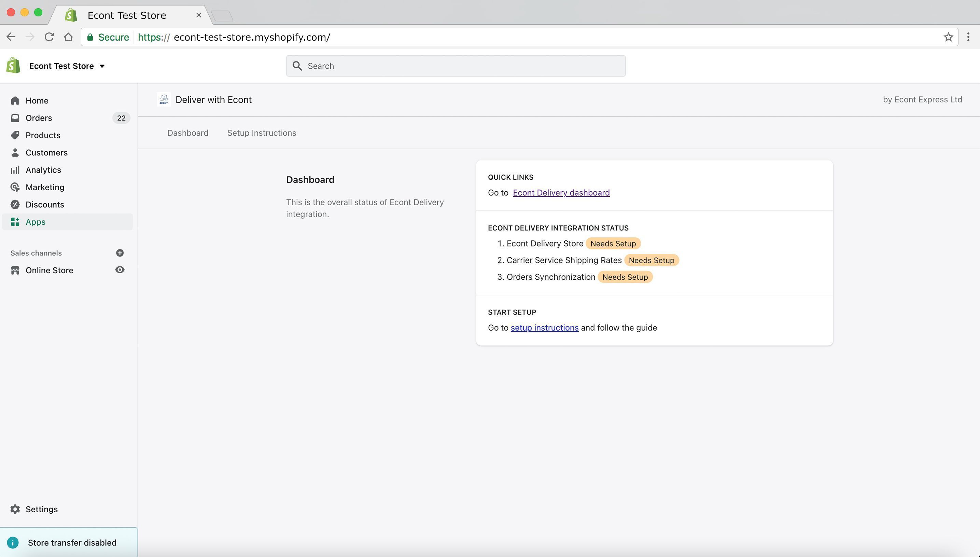View Online Store using the eye icon

[120, 270]
